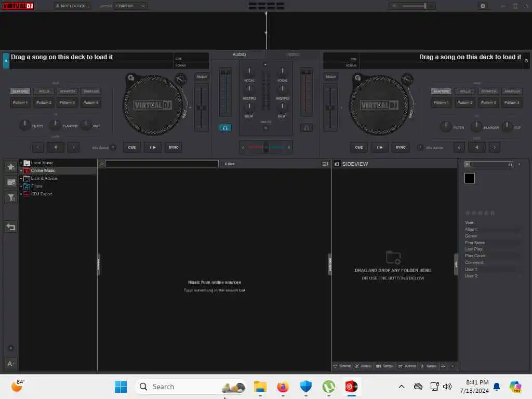Click the NOT LOGGED login button

(72, 6)
